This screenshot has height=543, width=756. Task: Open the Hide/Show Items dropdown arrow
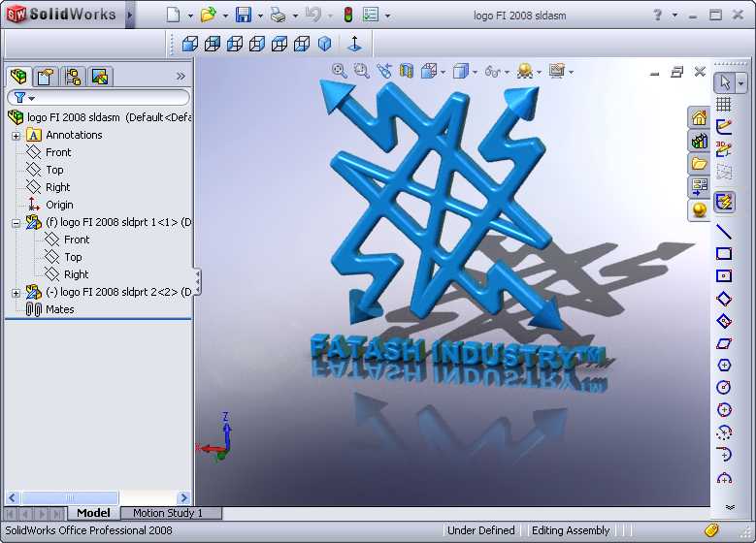coord(507,73)
